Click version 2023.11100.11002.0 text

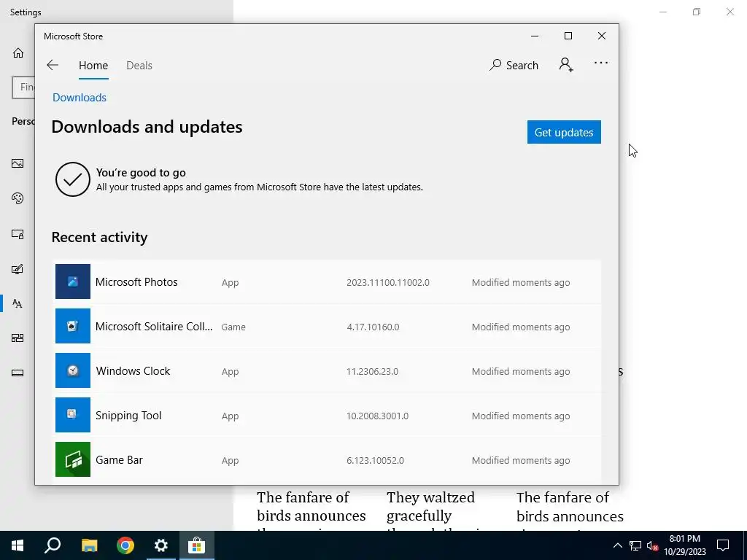[x=388, y=282]
